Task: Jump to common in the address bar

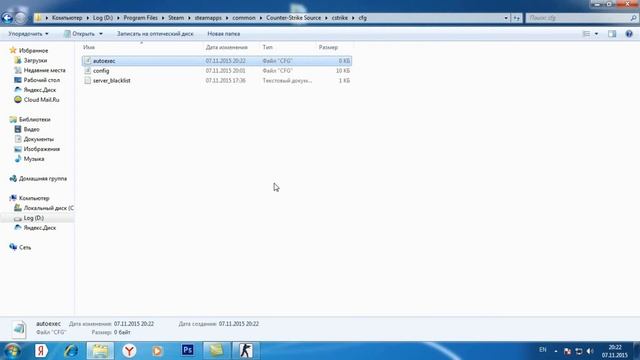Action: [x=244, y=18]
